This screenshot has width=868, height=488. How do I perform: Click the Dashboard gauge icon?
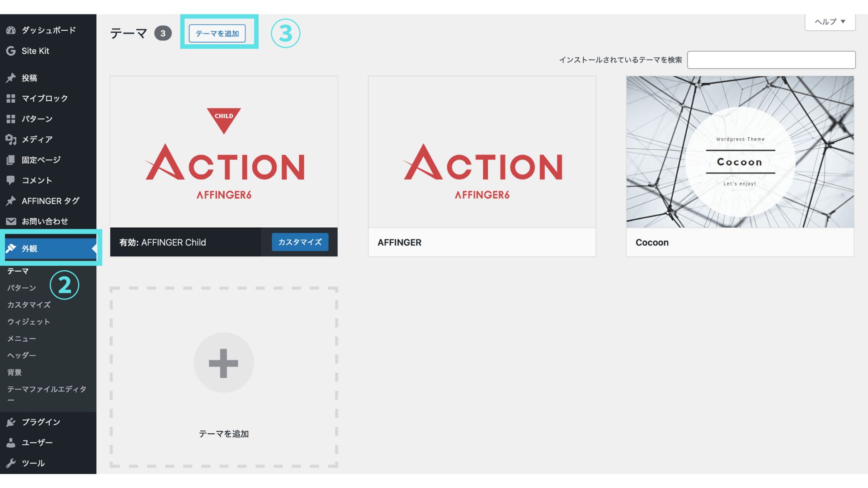(11, 30)
